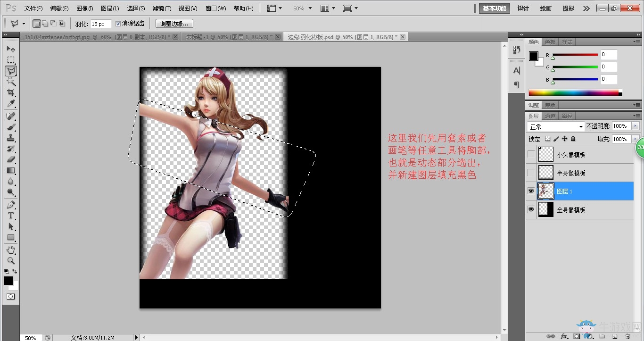The height and width of the screenshot is (341, 644).
Task: Select the Path Selection tool
Action: (11, 226)
